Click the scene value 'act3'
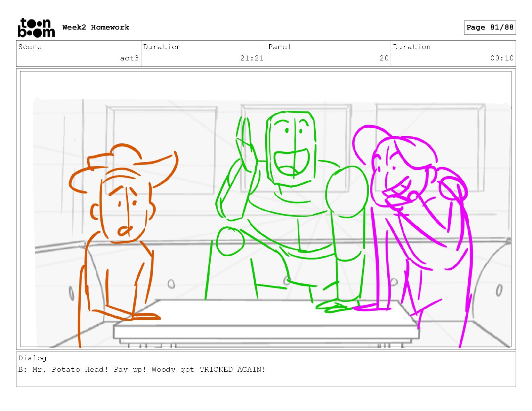This screenshot has width=532, height=411. [129, 58]
